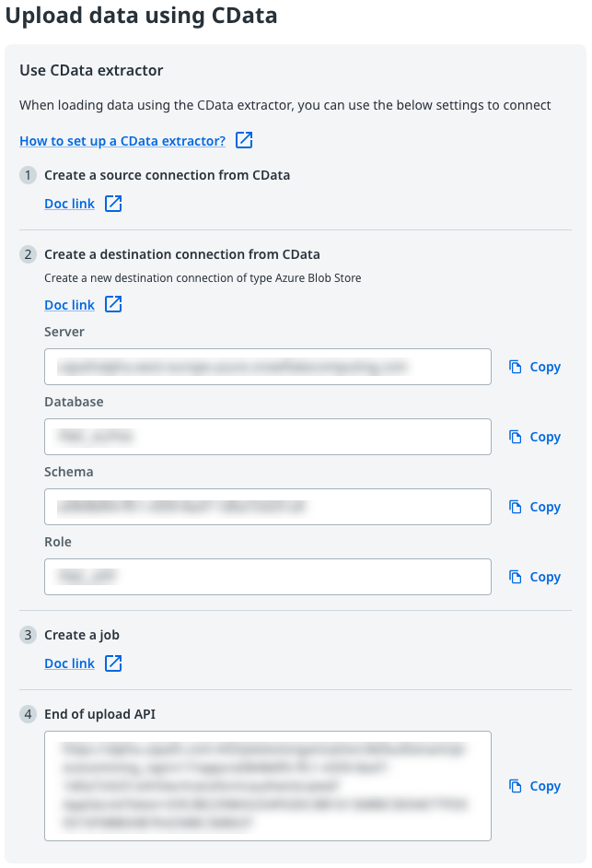Click the external link icon next to job Doc link
Viewport: 592px width, 868px height.
click(112, 663)
